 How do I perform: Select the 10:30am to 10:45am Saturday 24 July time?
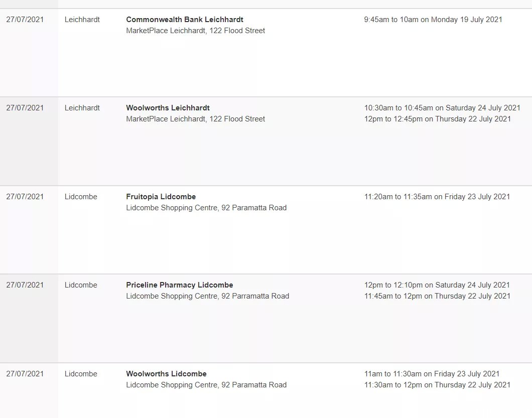point(443,108)
